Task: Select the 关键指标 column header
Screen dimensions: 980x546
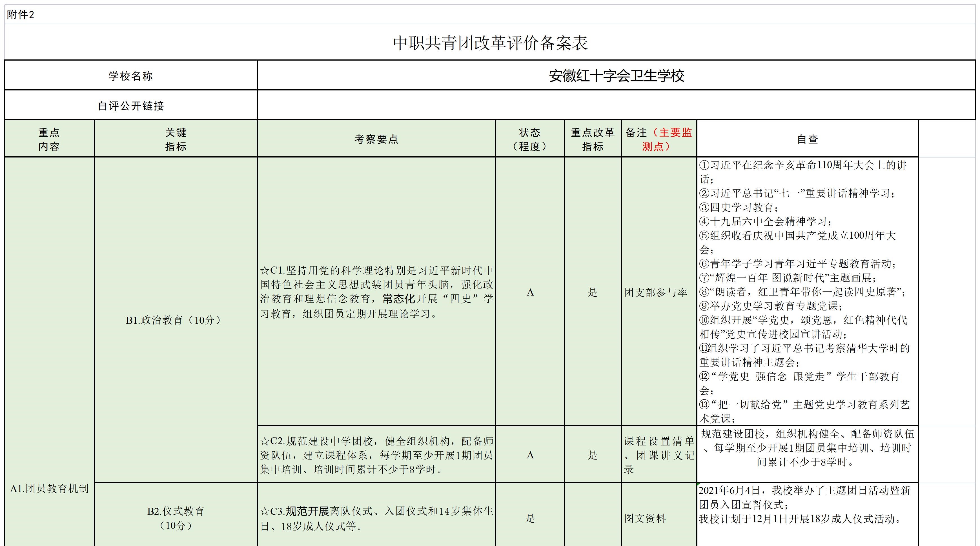Action: pos(175,139)
